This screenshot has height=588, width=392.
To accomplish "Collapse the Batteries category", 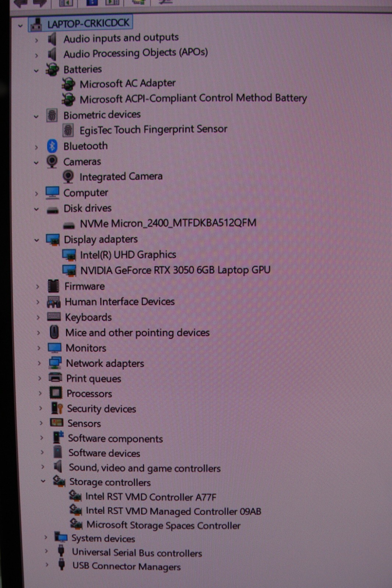I will click(x=36, y=71).
